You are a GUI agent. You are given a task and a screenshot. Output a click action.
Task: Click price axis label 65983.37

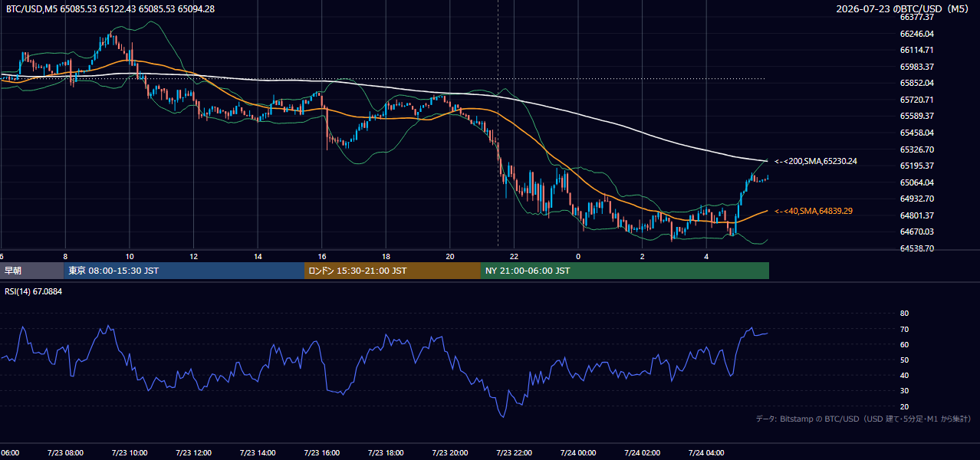(916, 67)
